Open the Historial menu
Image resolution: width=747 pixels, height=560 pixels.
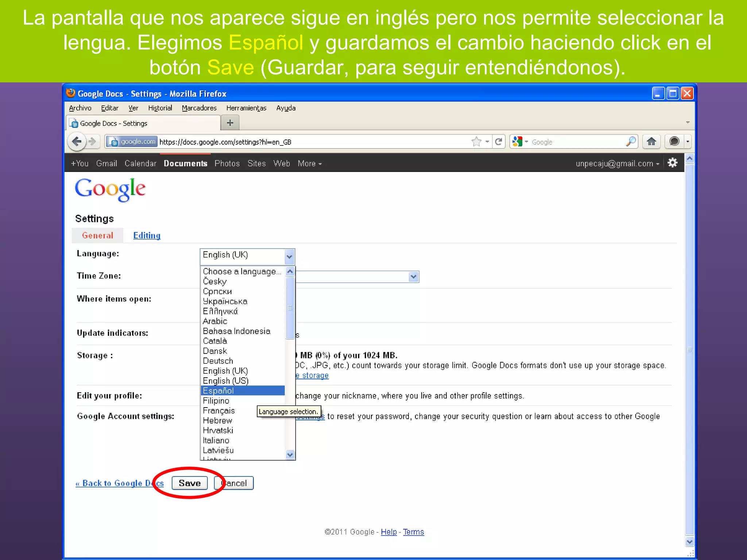160,108
